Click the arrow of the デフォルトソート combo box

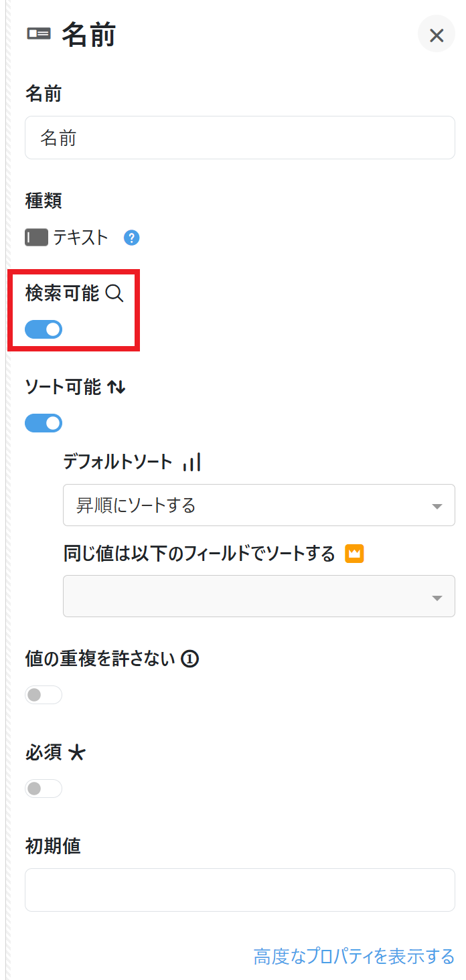[x=437, y=506]
